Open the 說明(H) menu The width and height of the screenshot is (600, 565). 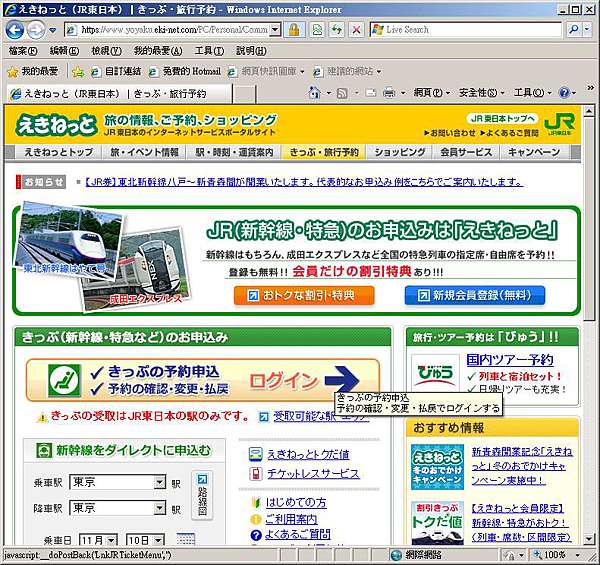pyautogui.click(x=251, y=50)
